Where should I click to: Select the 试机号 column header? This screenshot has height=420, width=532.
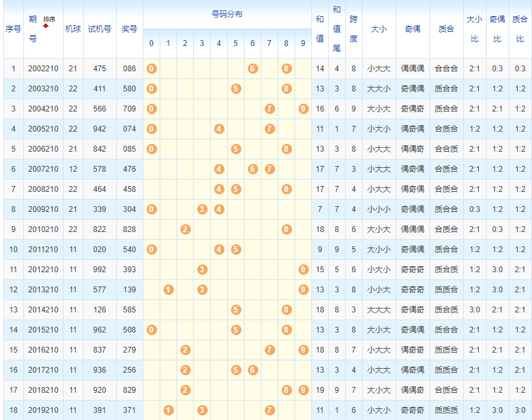pos(100,29)
